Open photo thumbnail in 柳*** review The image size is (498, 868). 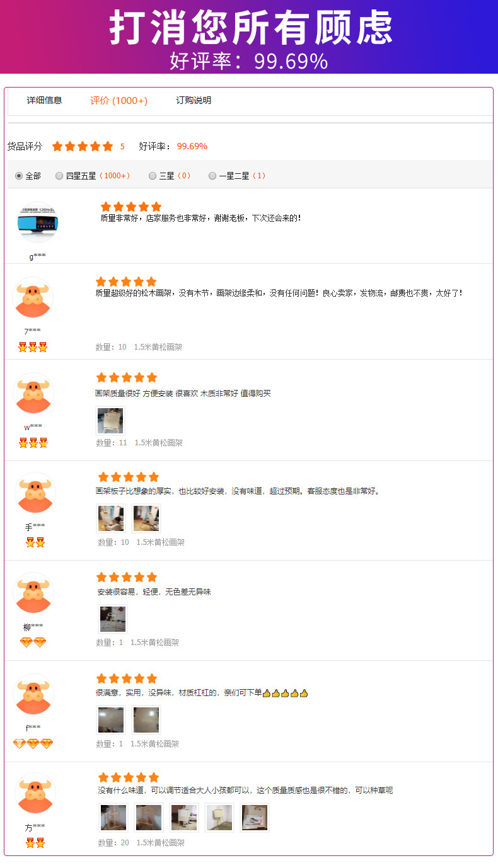pyautogui.click(x=113, y=619)
